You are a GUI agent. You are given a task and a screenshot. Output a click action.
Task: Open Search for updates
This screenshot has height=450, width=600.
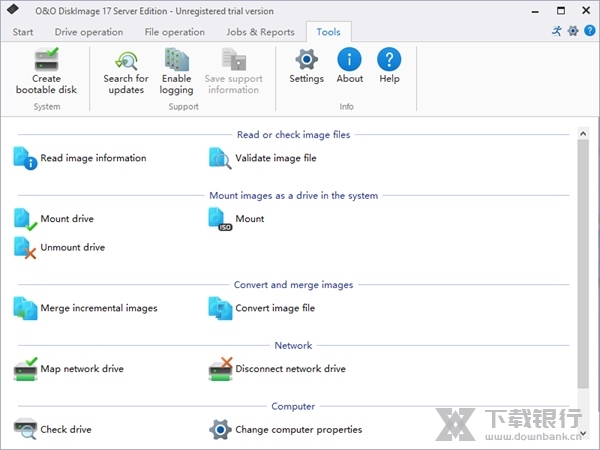(125, 61)
